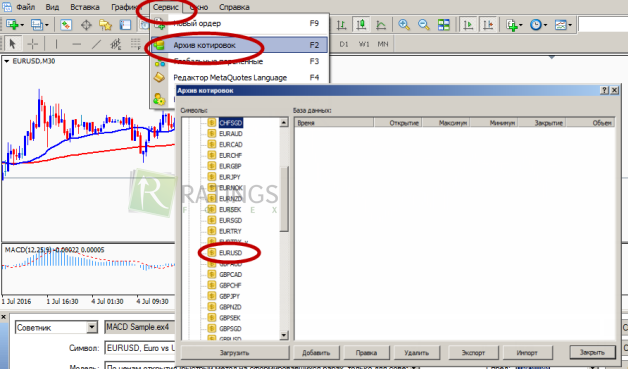628x369 pixels.
Task: Open the Советник type dropdown
Action: click(91, 327)
